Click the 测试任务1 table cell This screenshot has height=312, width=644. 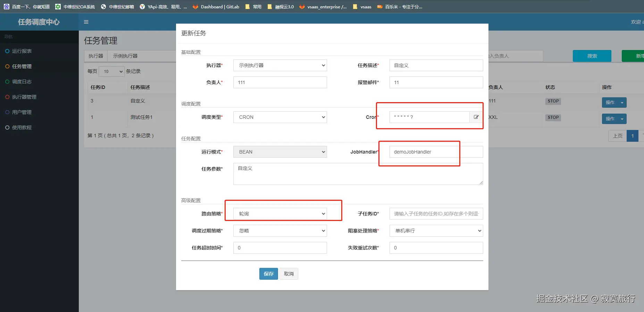(x=141, y=117)
